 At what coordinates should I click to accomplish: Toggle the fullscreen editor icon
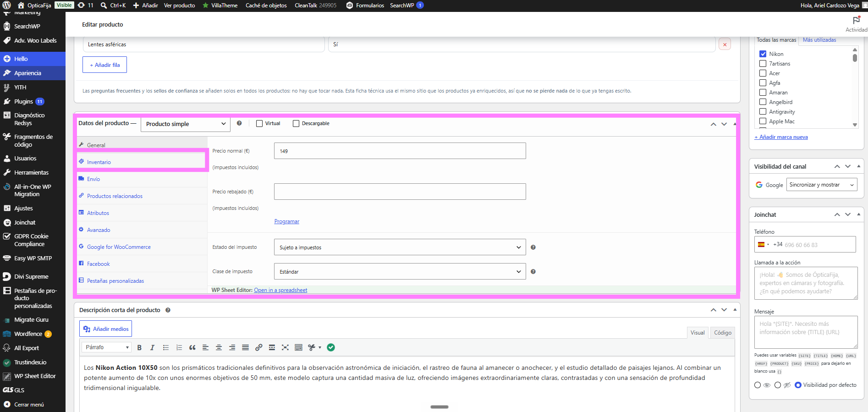[286, 347]
